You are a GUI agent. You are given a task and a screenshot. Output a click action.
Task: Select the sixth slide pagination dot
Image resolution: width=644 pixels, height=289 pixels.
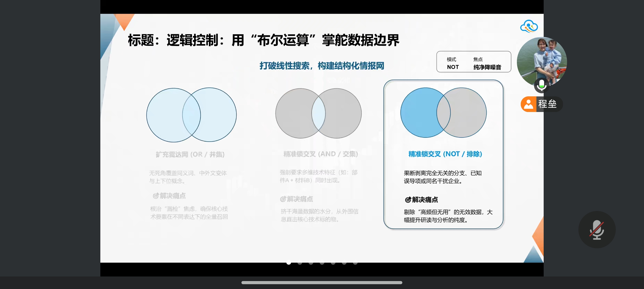pos(344,262)
